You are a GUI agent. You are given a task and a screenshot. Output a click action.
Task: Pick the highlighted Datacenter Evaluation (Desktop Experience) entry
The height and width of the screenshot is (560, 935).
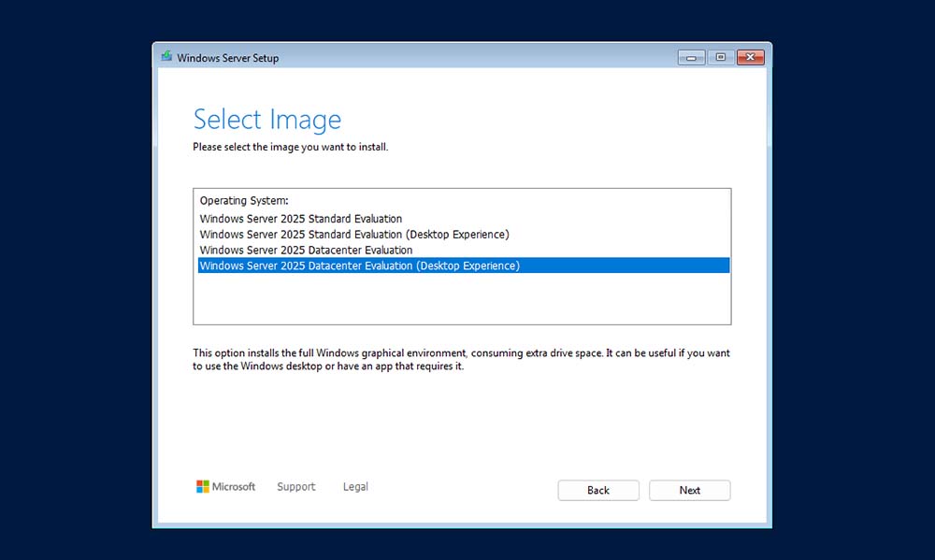click(x=360, y=266)
